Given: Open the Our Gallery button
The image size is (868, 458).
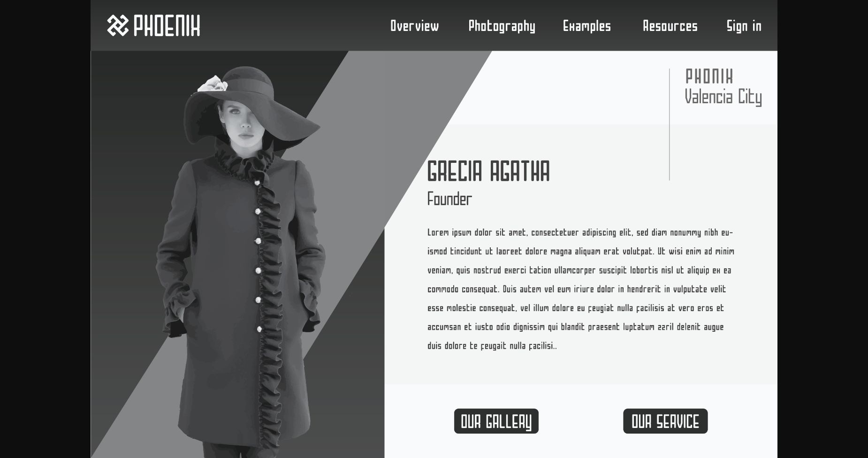Looking at the screenshot, I should (x=496, y=421).
